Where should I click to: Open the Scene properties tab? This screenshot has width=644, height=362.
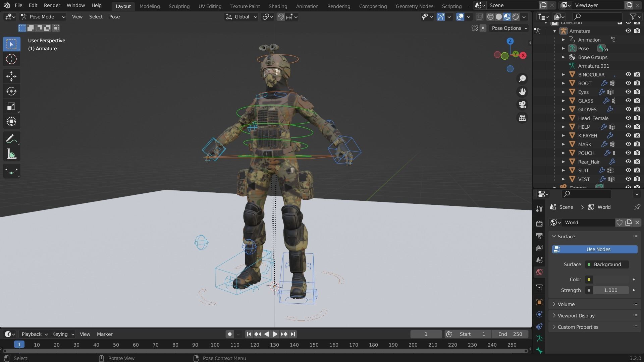(539, 260)
